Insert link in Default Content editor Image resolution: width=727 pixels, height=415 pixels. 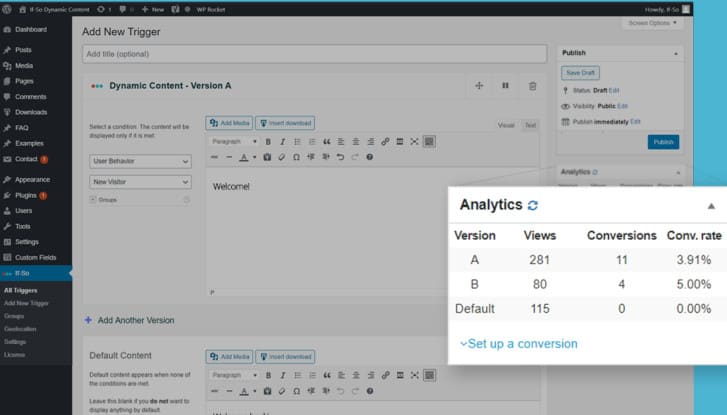coord(385,376)
